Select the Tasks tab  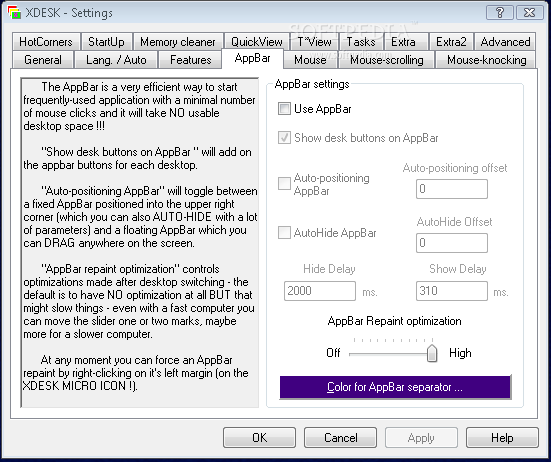361,42
